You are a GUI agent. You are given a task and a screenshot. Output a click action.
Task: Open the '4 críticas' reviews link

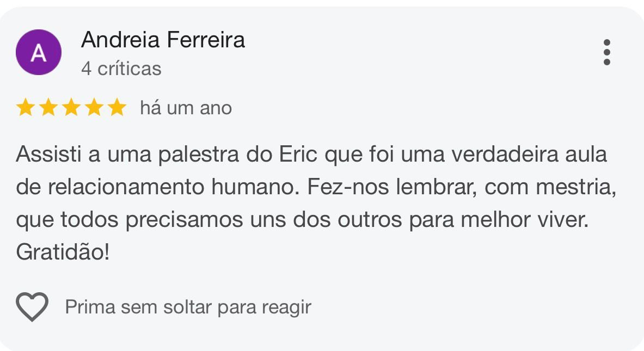pos(121,68)
